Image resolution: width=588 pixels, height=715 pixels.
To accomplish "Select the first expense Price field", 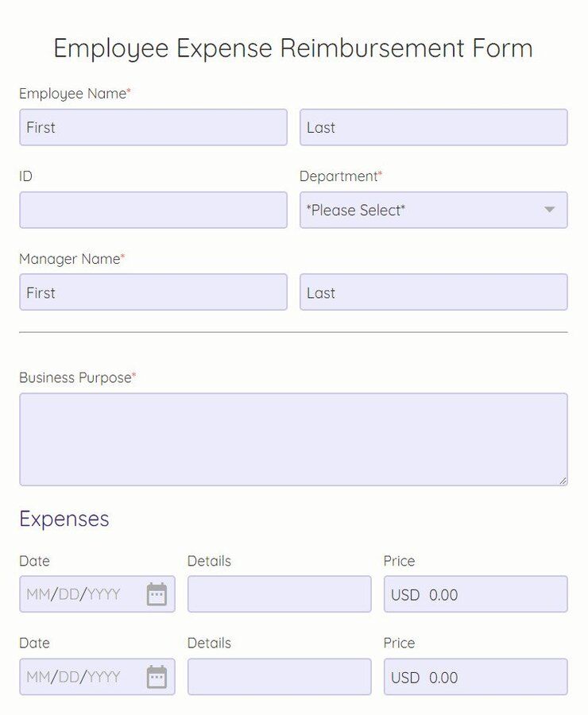I will coord(475,594).
